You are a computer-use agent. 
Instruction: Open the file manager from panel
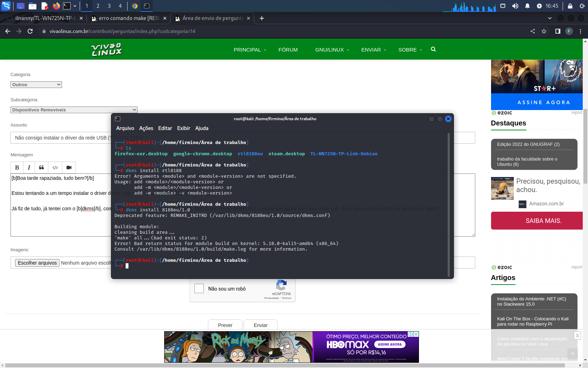click(33, 6)
